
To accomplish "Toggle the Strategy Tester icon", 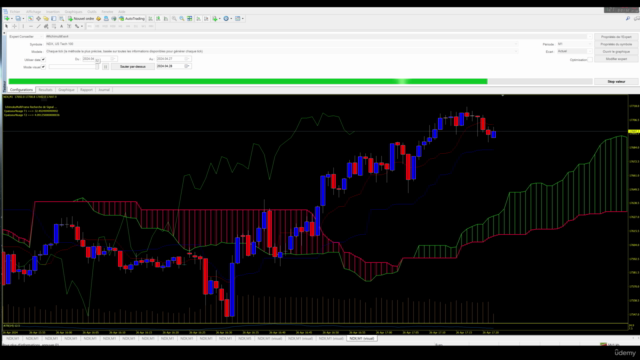I will click(x=62, y=19).
